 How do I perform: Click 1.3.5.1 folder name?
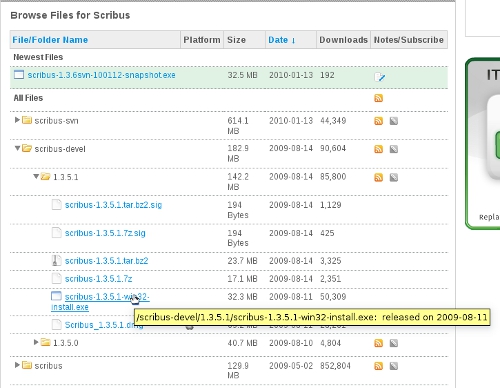(x=66, y=177)
